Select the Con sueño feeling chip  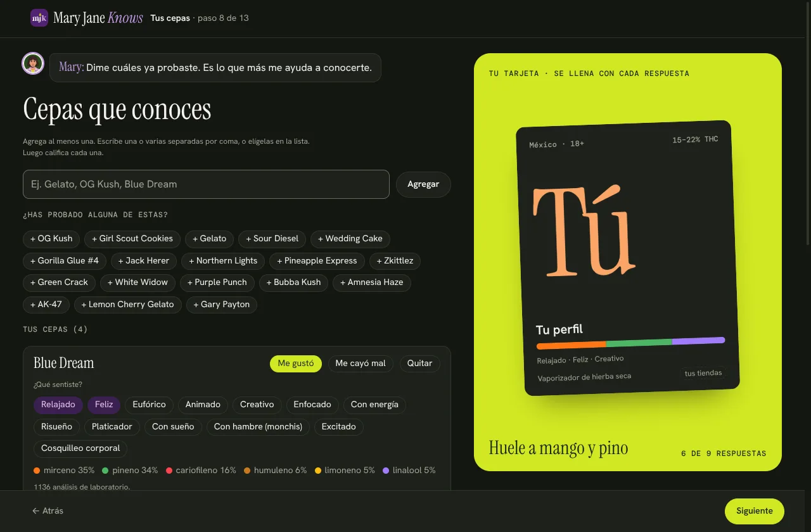pos(173,427)
